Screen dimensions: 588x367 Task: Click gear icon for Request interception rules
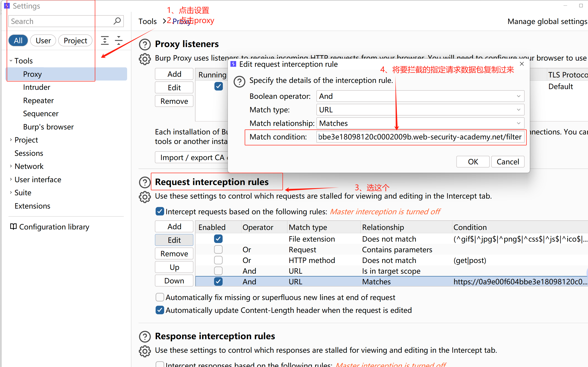click(x=145, y=197)
